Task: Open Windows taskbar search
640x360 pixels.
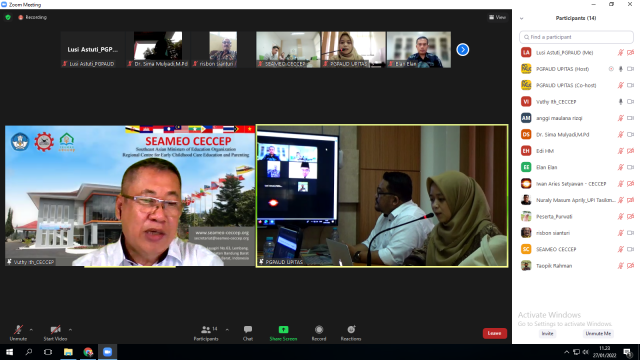Action: click(x=29, y=352)
